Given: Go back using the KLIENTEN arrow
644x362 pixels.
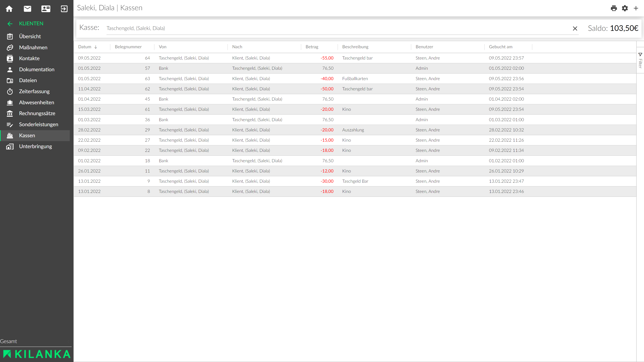Looking at the screenshot, I should [x=10, y=24].
